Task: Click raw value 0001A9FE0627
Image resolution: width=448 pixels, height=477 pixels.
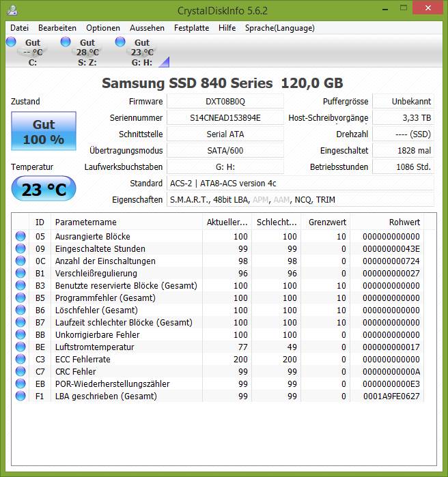Action: [x=391, y=396]
